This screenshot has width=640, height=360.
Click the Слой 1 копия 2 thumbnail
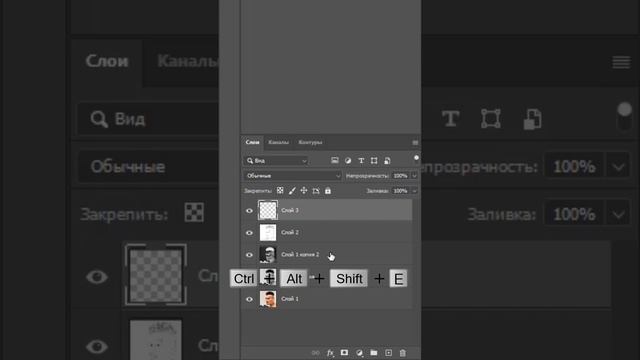pyautogui.click(x=268, y=254)
